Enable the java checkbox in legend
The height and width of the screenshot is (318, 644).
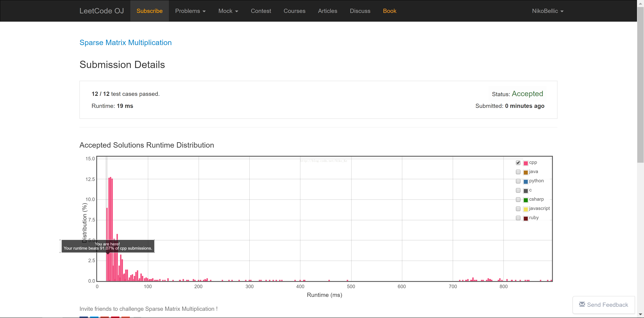[x=518, y=172]
